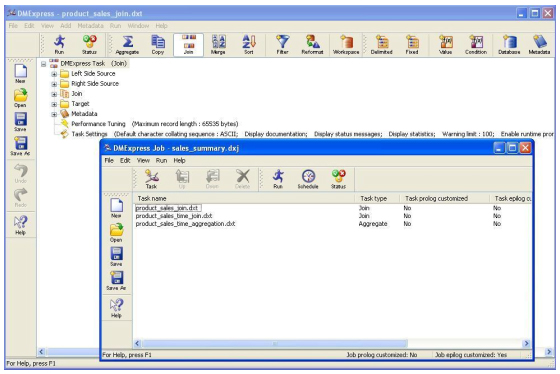Open the Job window's Edit menu
This screenshot has height=374, width=560.
(125, 160)
